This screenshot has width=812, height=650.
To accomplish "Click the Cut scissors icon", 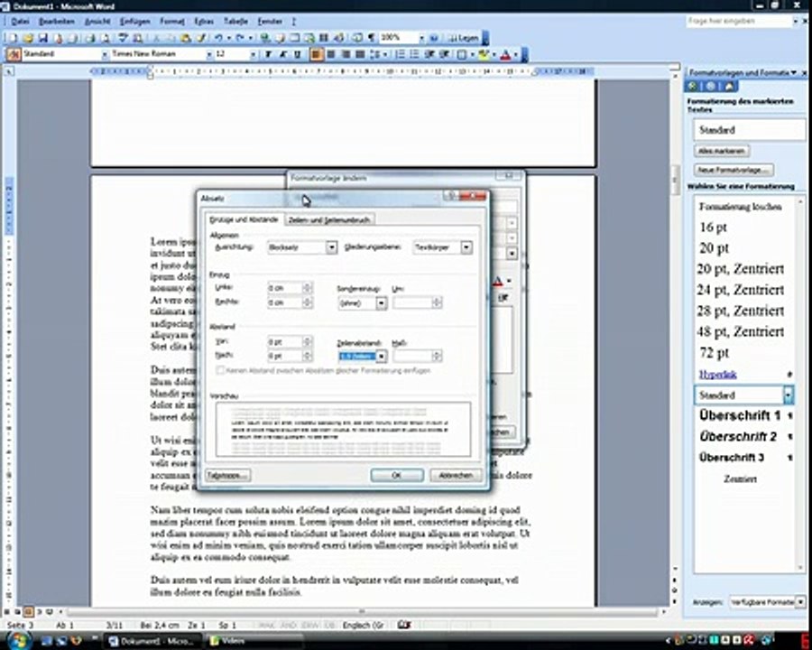I will (156, 38).
